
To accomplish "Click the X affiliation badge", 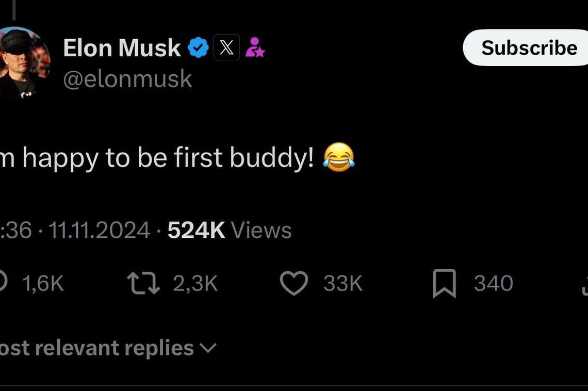I will coord(226,47).
